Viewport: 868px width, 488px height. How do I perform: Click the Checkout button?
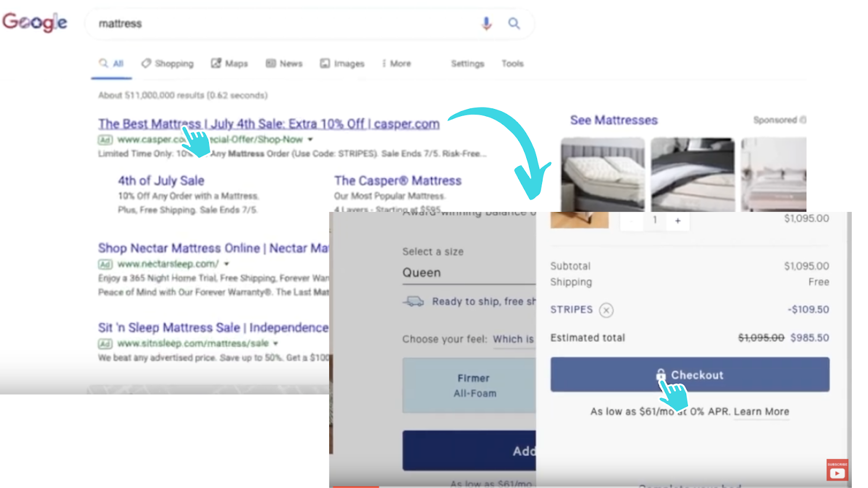[690, 375]
